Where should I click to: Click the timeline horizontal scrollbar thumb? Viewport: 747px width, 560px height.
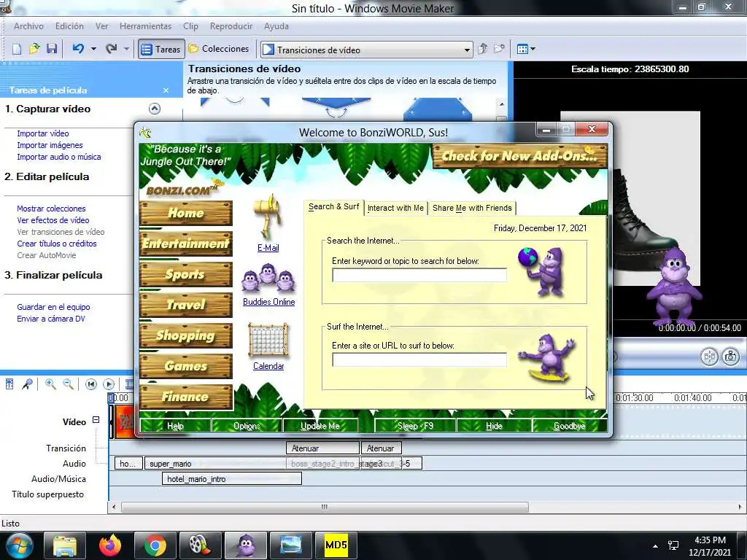[x=325, y=507]
